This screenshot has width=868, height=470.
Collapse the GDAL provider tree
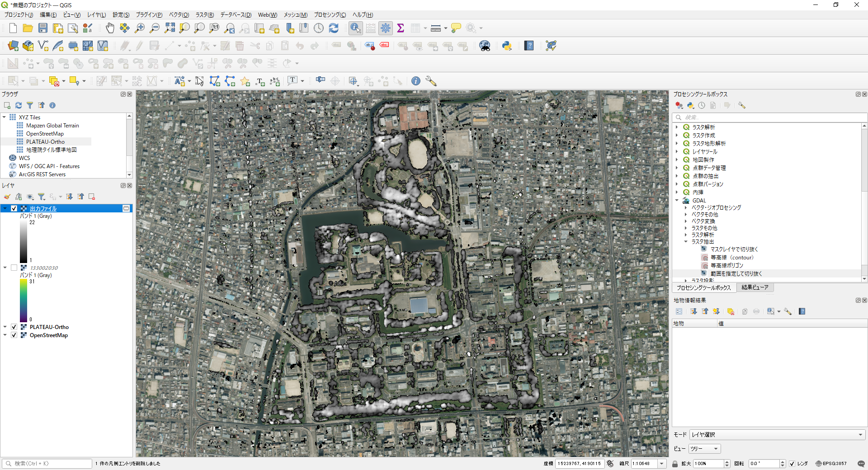[677, 200]
